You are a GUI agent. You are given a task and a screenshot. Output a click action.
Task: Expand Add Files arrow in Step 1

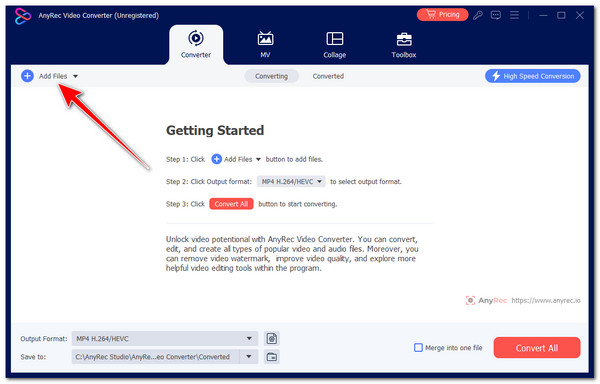click(258, 159)
